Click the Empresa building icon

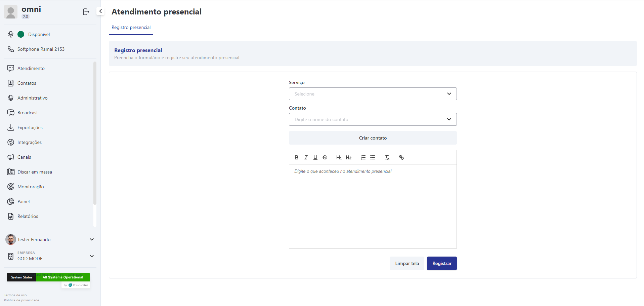pos(11,256)
